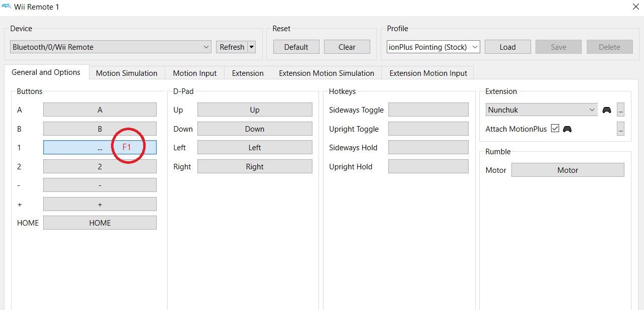Viewport: 644px width, 310px height.
Task: Open the Motion Input tab
Action: pyautogui.click(x=195, y=73)
